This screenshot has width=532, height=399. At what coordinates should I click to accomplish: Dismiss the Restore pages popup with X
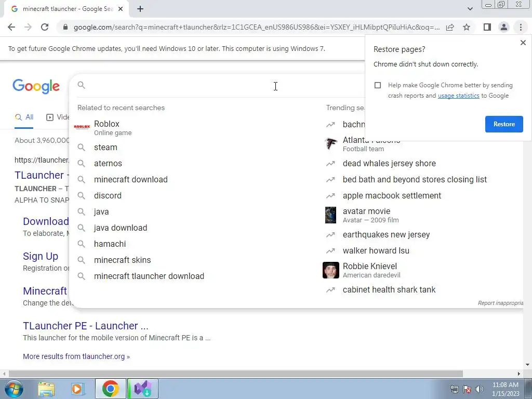coord(523,43)
